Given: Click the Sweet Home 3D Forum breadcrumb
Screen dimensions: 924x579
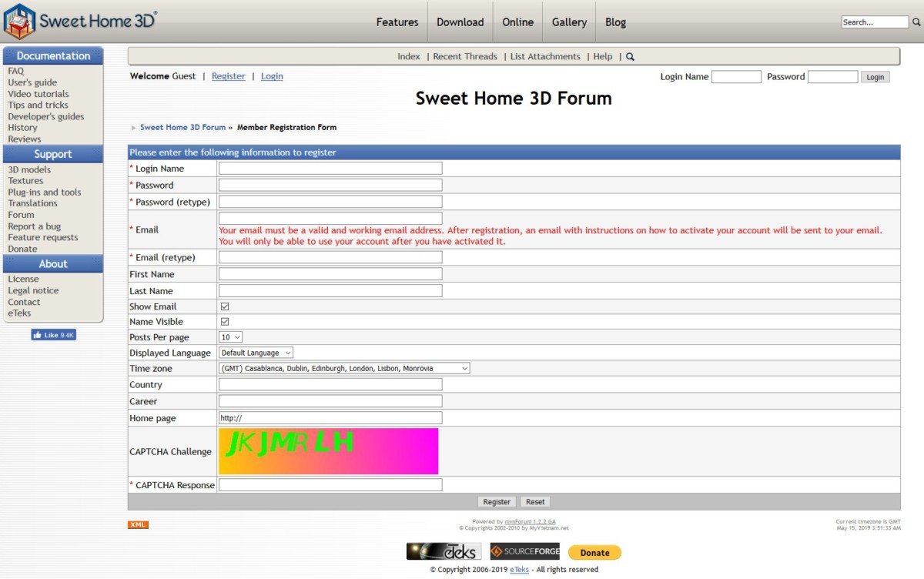Looking at the screenshot, I should coord(183,128).
